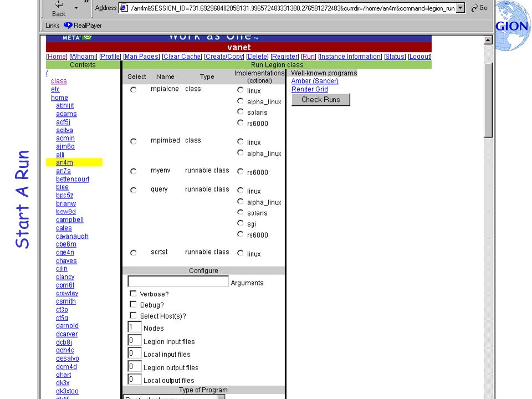This screenshot has width=532, height=399.
Task: Open the desalvo context link
Action: (x=68, y=359)
